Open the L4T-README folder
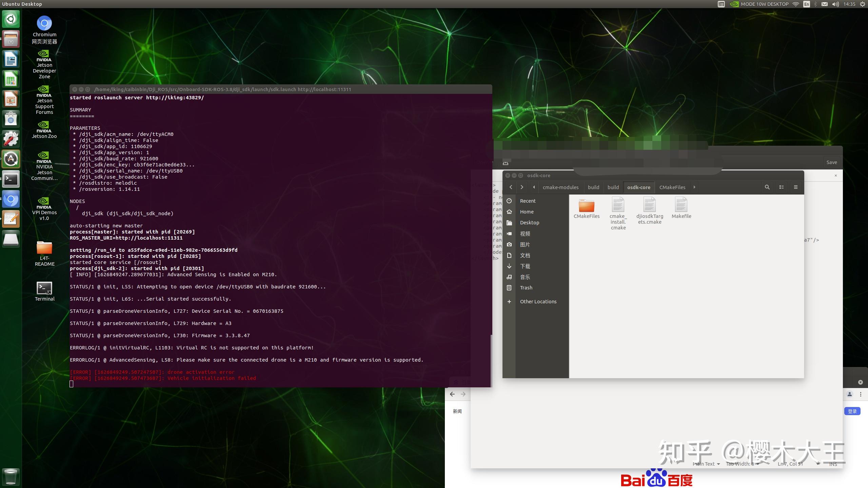The width and height of the screenshot is (868, 488). point(44,248)
